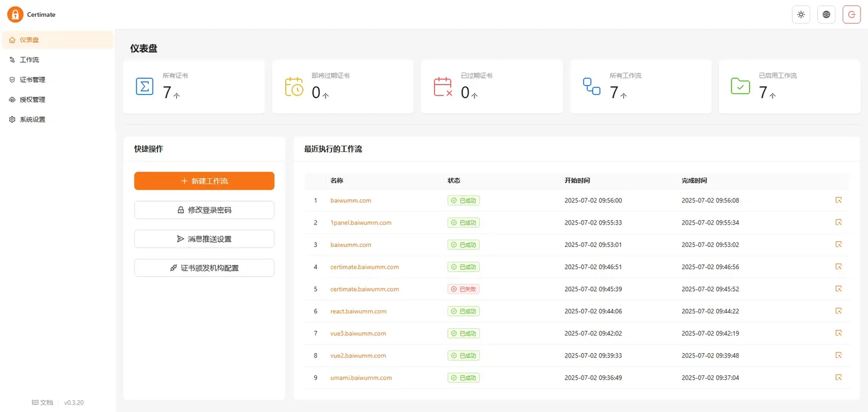Viewport: 868px width, 412px height.
Task: Open 证书管理 in the sidebar
Action: tap(58, 79)
